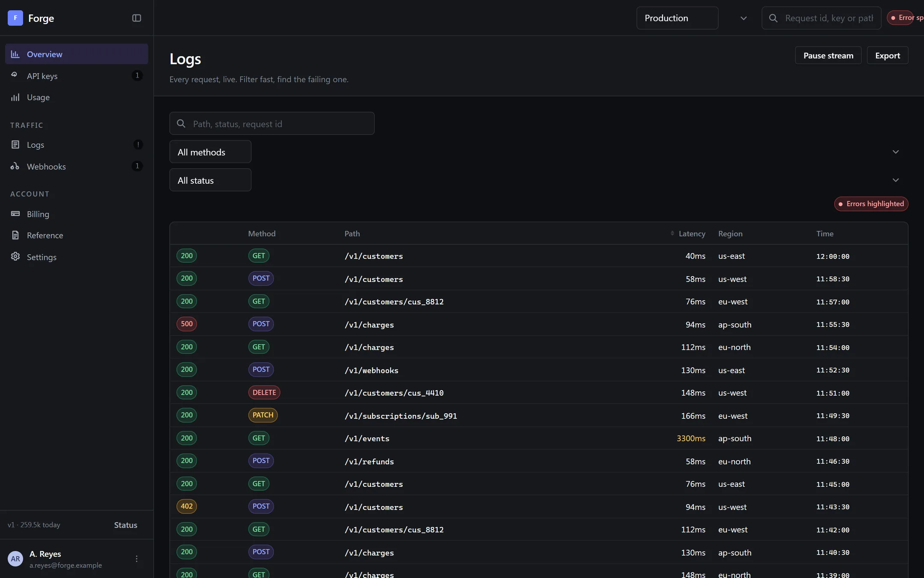
Task: Click the API keys key icon
Action: click(15, 75)
